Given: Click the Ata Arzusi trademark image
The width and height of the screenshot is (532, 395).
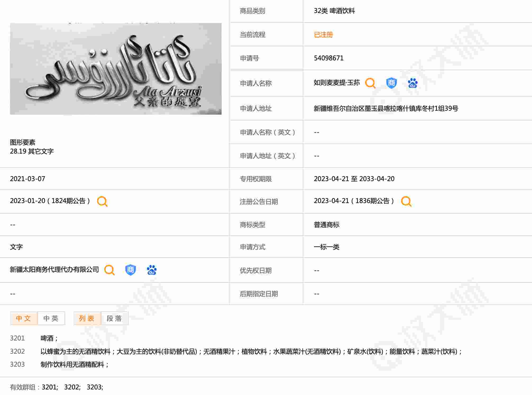Looking at the screenshot, I should click(x=116, y=69).
